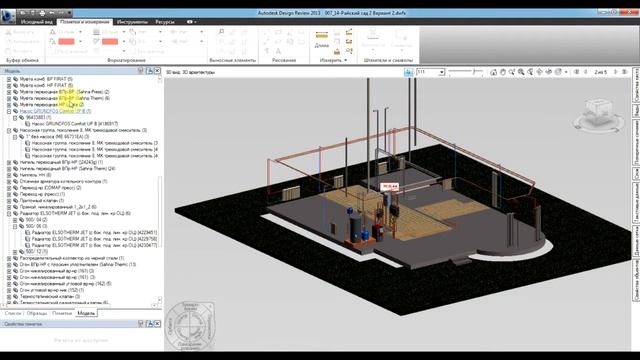Collapse the 96433883 (1) subnode
The width and height of the screenshot is (640, 360).
pyautogui.click(x=15, y=118)
